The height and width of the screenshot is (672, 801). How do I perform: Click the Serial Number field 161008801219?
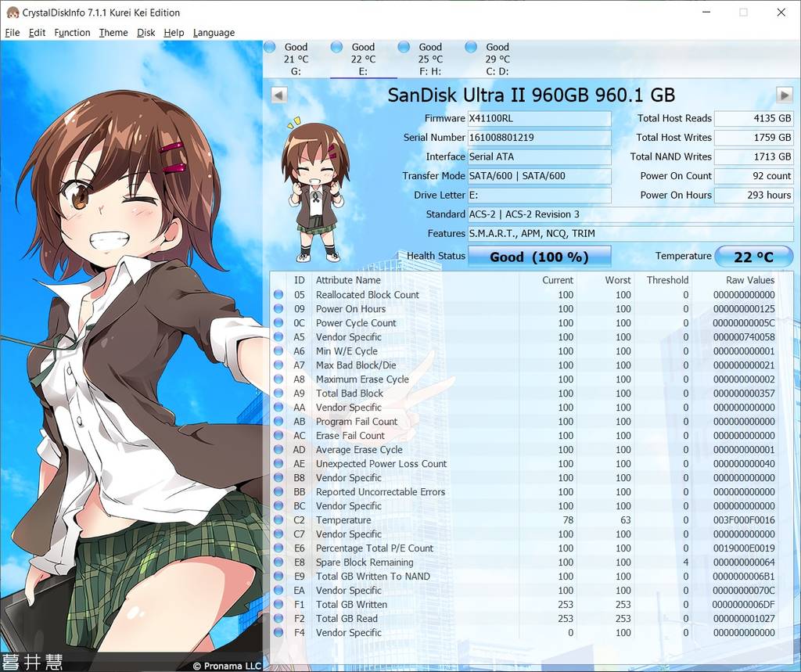coord(540,138)
